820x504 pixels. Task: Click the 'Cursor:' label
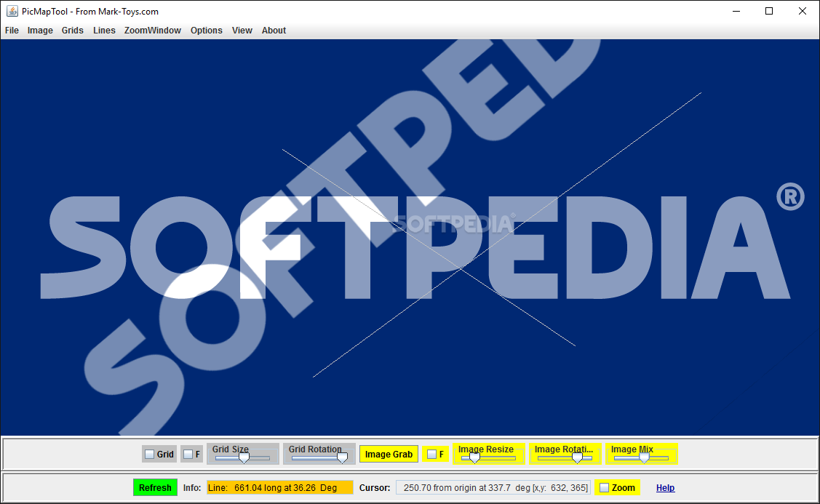click(375, 488)
